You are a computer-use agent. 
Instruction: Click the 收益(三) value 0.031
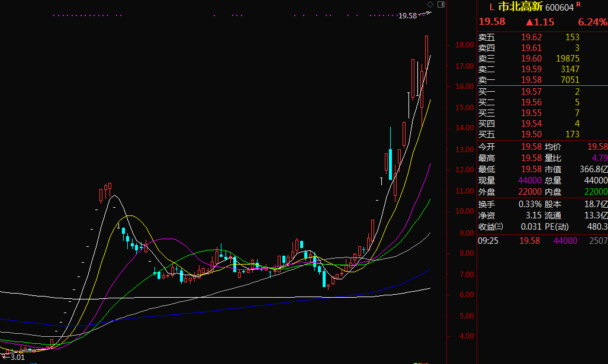531,226
